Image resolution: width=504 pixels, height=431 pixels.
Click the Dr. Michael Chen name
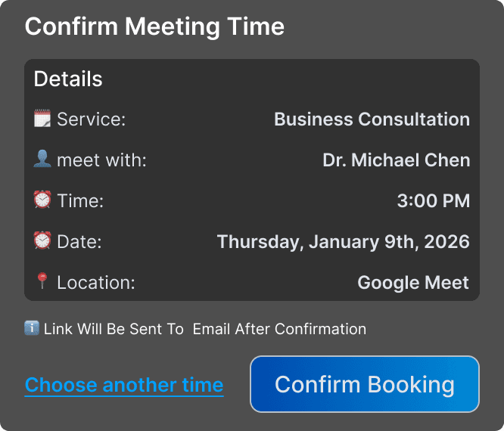coord(396,160)
